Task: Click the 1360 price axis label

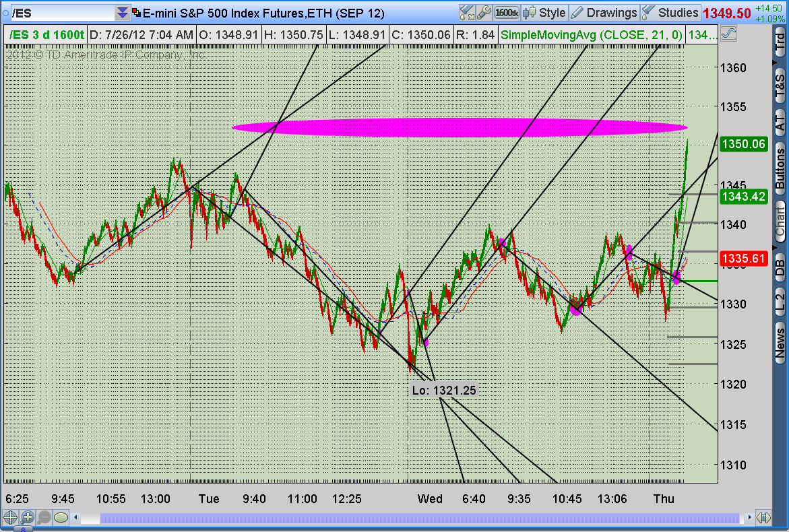Action: 733,68
